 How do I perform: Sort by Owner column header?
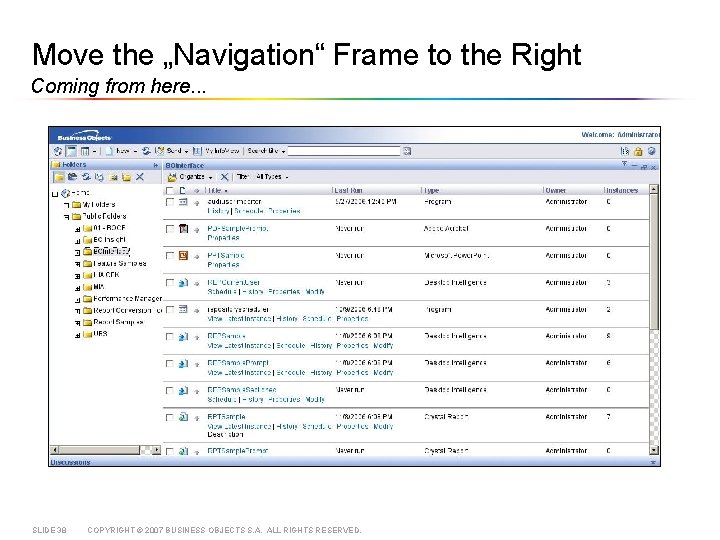[556, 191]
